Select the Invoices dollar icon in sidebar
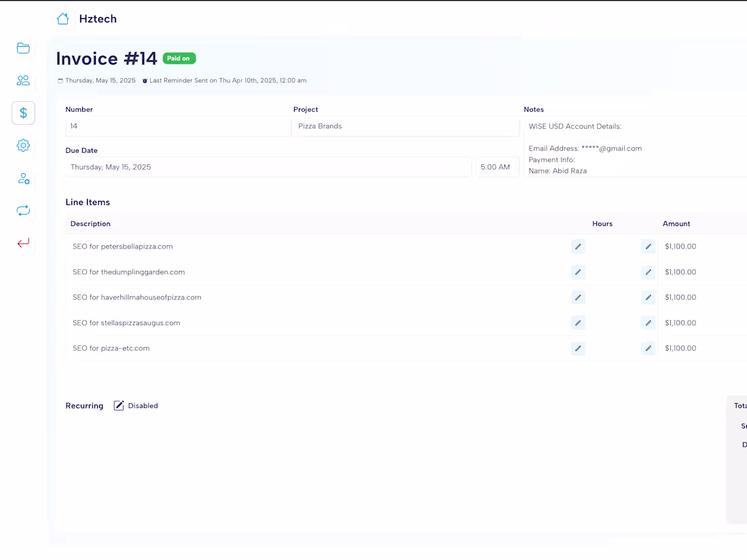The image size is (747, 560). click(x=23, y=113)
